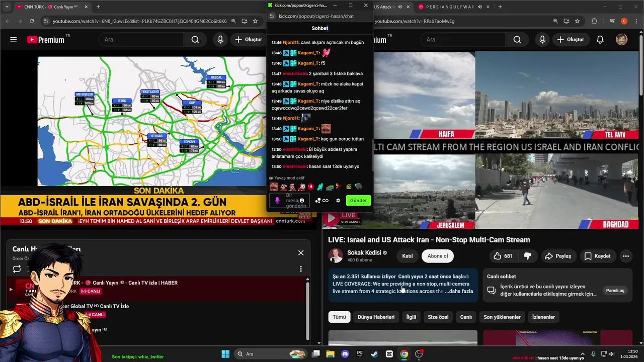The width and height of the screenshot is (644, 362).
Task: Open Discord from Windows taskbar
Action: (x=345, y=354)
